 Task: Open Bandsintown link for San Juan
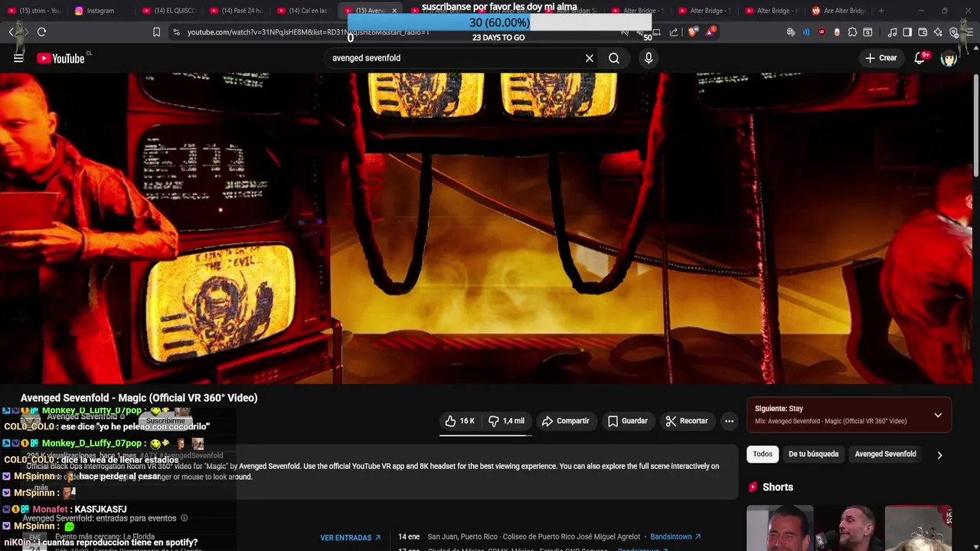pyautogui.click(x=675, y=537)
